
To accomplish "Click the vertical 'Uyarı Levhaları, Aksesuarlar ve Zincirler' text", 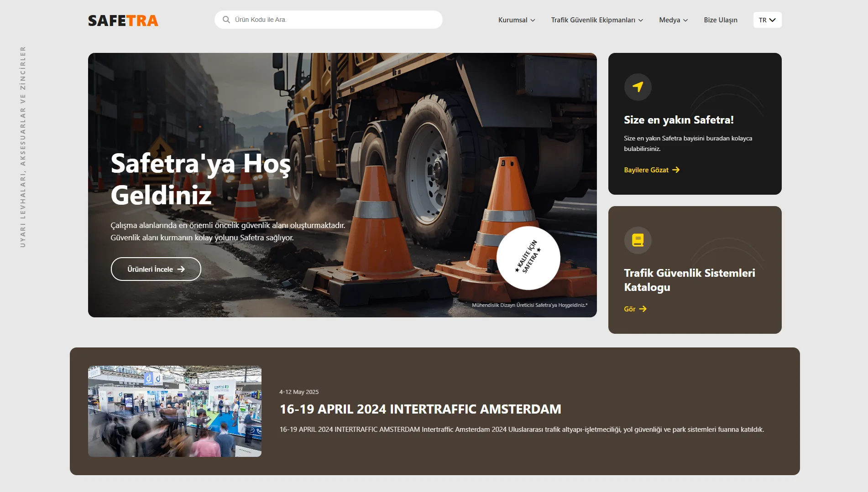I will point(23,147).
